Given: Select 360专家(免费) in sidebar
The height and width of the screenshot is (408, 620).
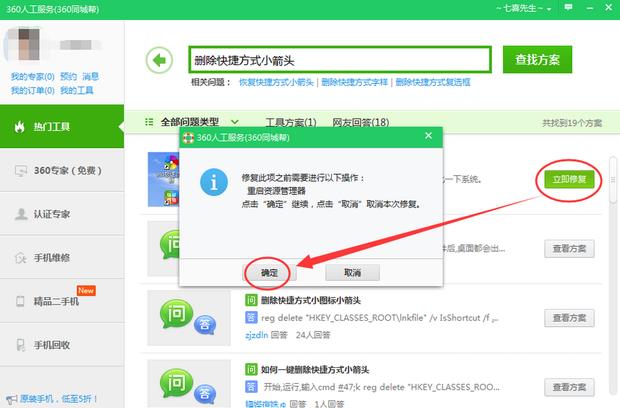Looking at the screenshot, I should pyautogui.click(x=62, y=170).
